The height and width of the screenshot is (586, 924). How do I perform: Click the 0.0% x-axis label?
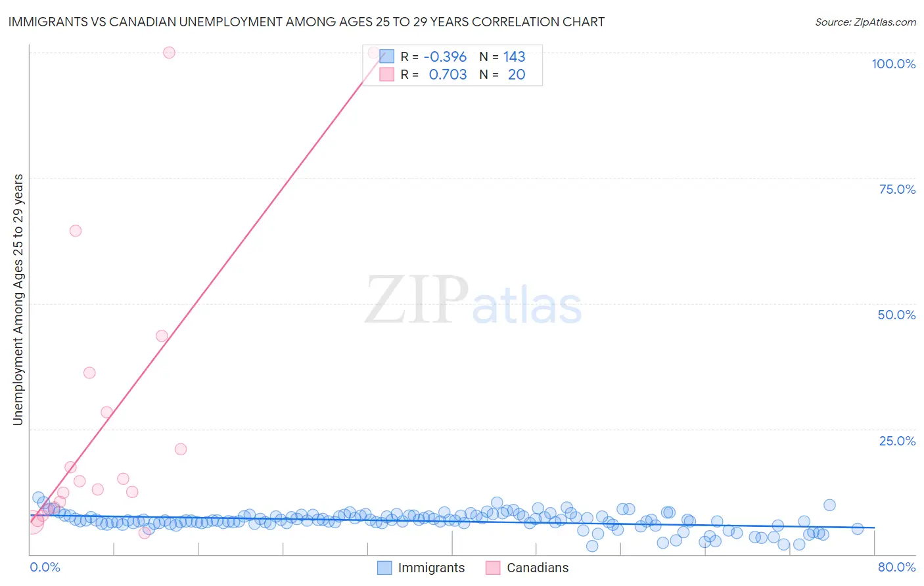45,567
